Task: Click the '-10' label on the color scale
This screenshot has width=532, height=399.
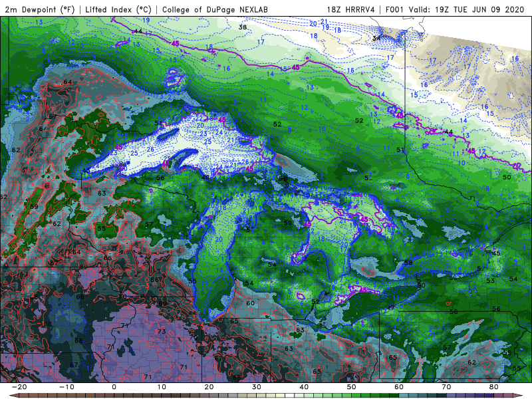Action: point(66,387)
